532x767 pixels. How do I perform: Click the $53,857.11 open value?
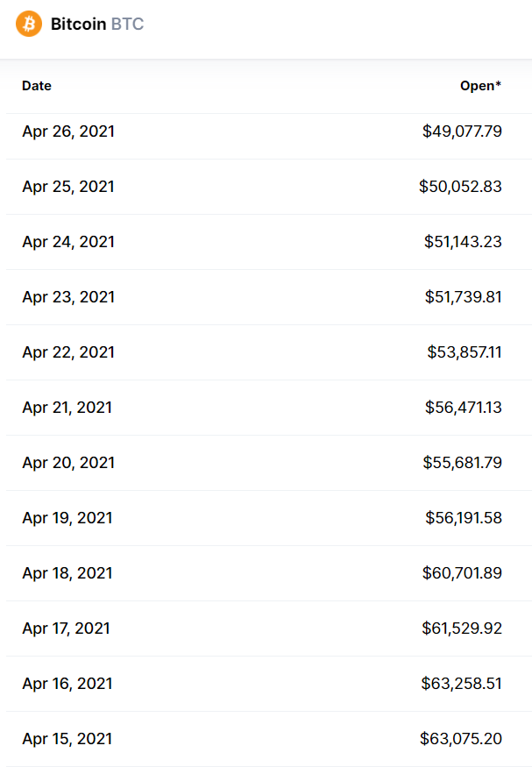(465, 352)
